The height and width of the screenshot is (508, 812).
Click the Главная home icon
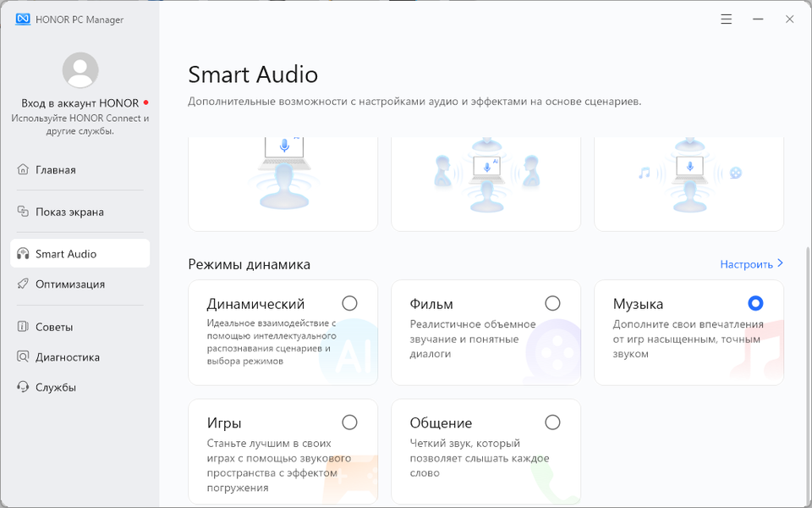pyautogui.click(x=23, y=169)
